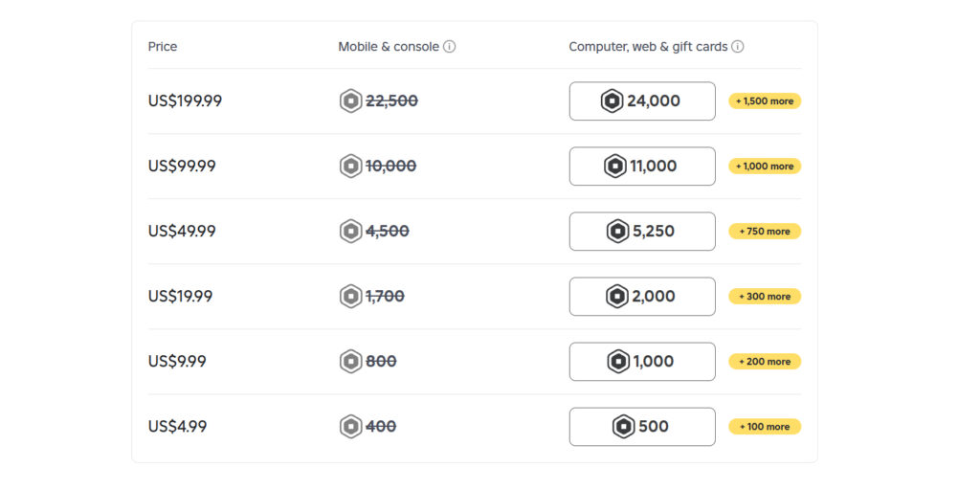Select the 24,000 Robux package button
980x490 pixels.
(642, 100)
